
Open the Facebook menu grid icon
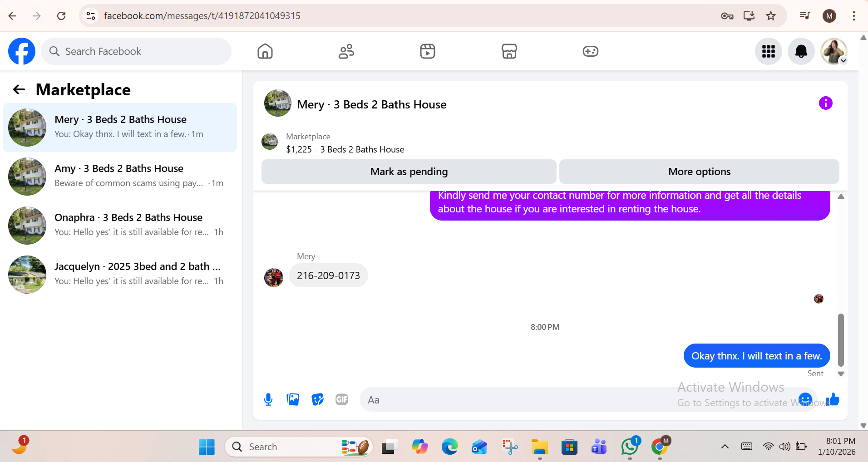pos(769,51)
